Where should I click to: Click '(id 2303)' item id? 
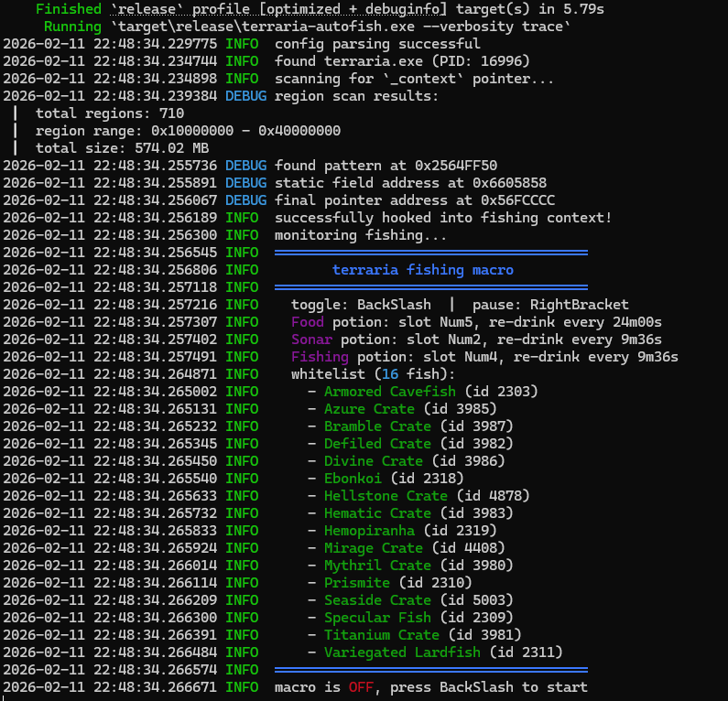pos(501,392)
